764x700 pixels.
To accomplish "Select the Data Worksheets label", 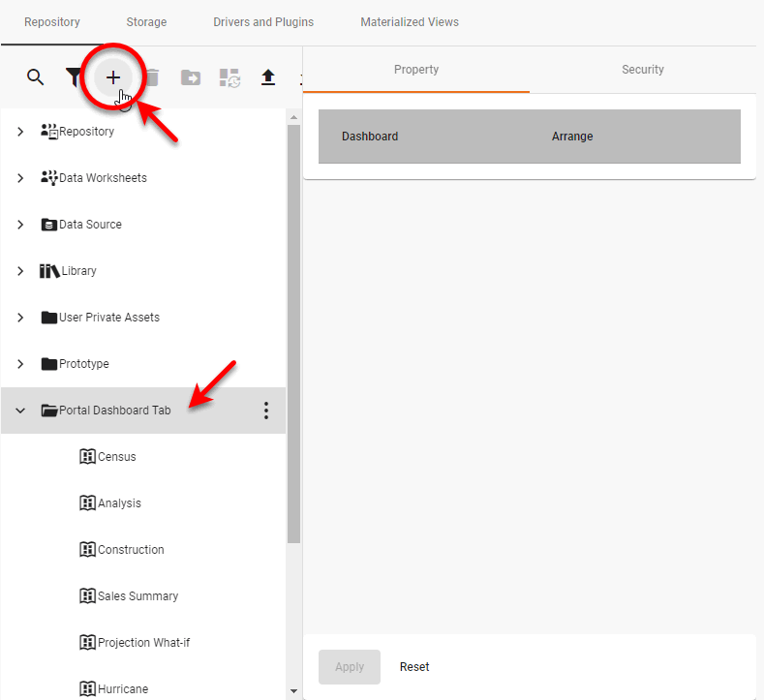I will [x=103, y=178].
